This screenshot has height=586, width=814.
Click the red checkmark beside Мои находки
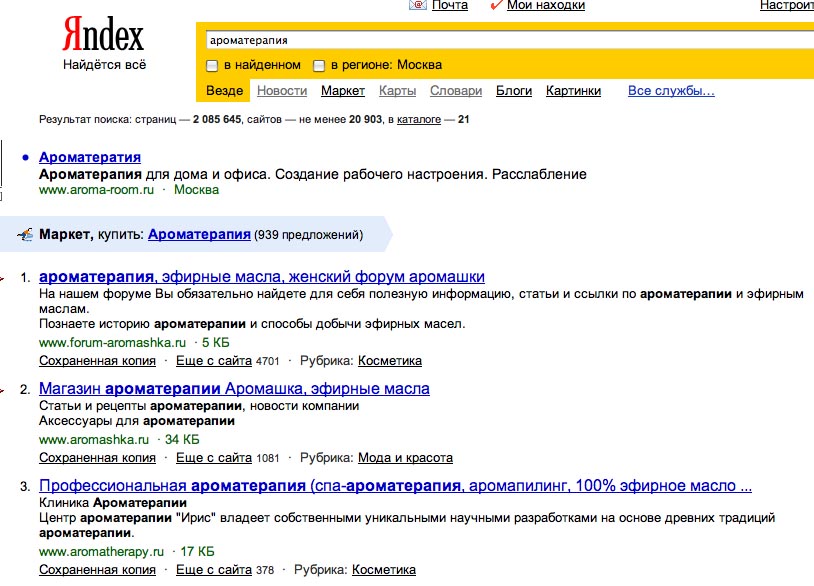(496, 5)
